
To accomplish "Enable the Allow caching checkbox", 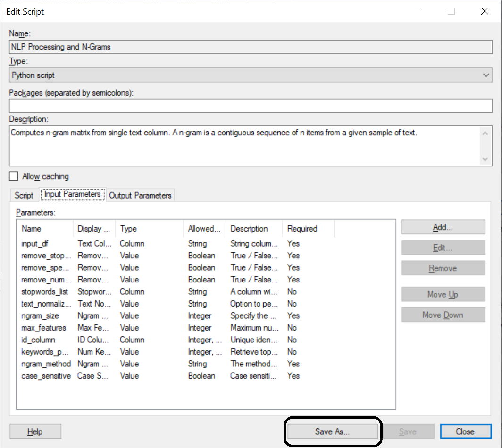I will point(14,176).
